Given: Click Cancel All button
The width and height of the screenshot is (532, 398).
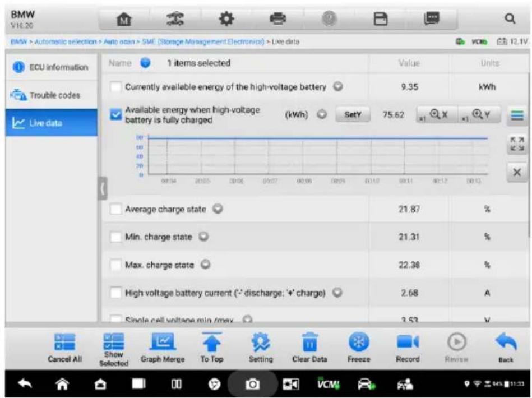Looking at the screenshot, I should [x=65, y=348].
